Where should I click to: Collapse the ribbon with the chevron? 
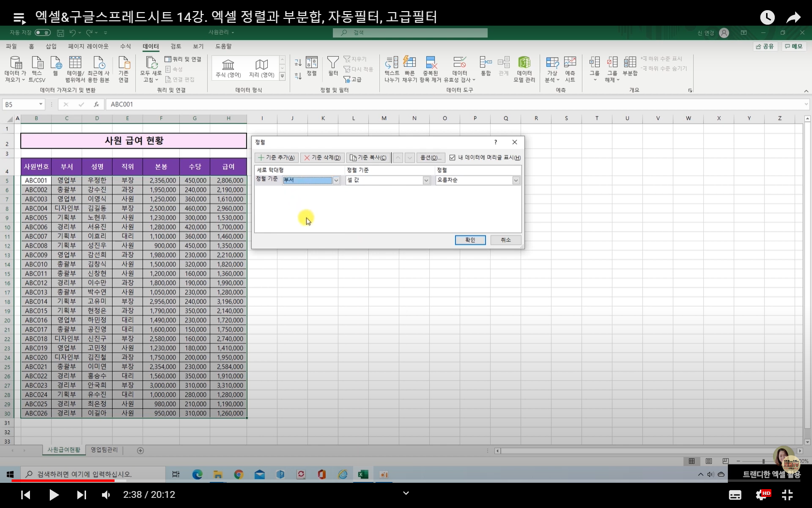(x=806, y=91)
